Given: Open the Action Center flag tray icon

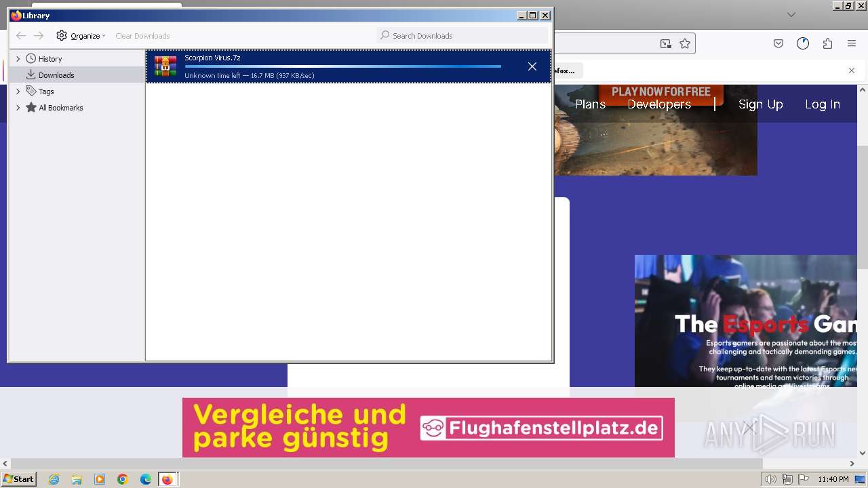Looking at the screenshot, I should point(804,479).
